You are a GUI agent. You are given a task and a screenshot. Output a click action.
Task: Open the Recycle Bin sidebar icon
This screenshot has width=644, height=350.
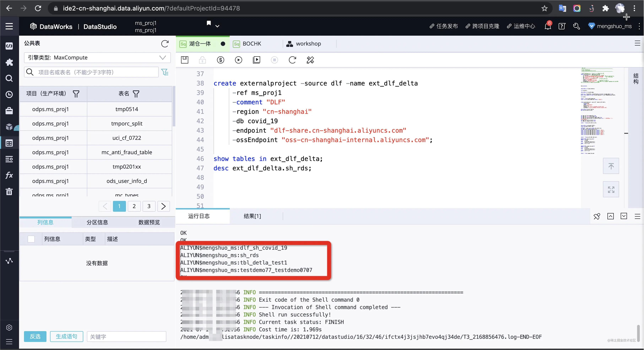(x=9, y=192)
